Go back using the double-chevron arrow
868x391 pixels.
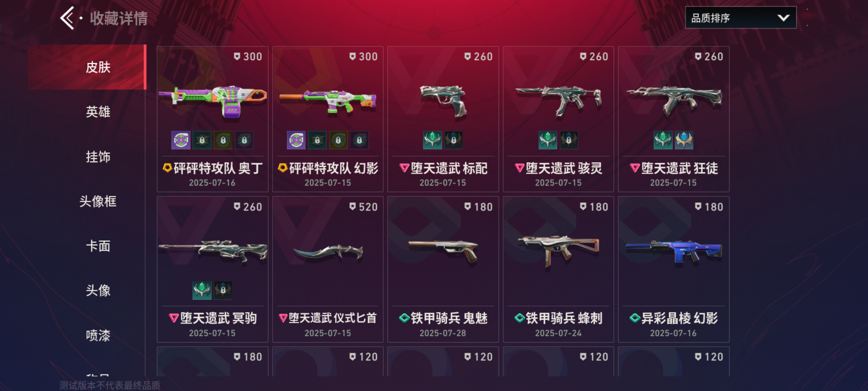coord(67,18)
